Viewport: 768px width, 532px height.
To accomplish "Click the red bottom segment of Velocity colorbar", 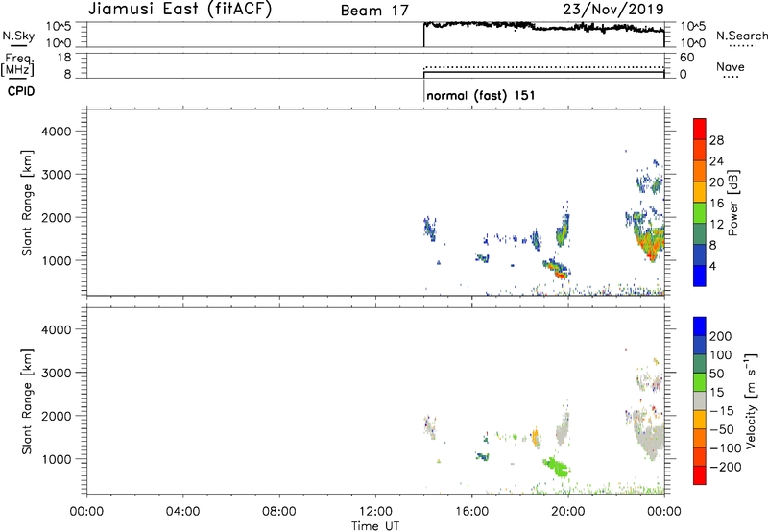I will [x=700, y=475].
